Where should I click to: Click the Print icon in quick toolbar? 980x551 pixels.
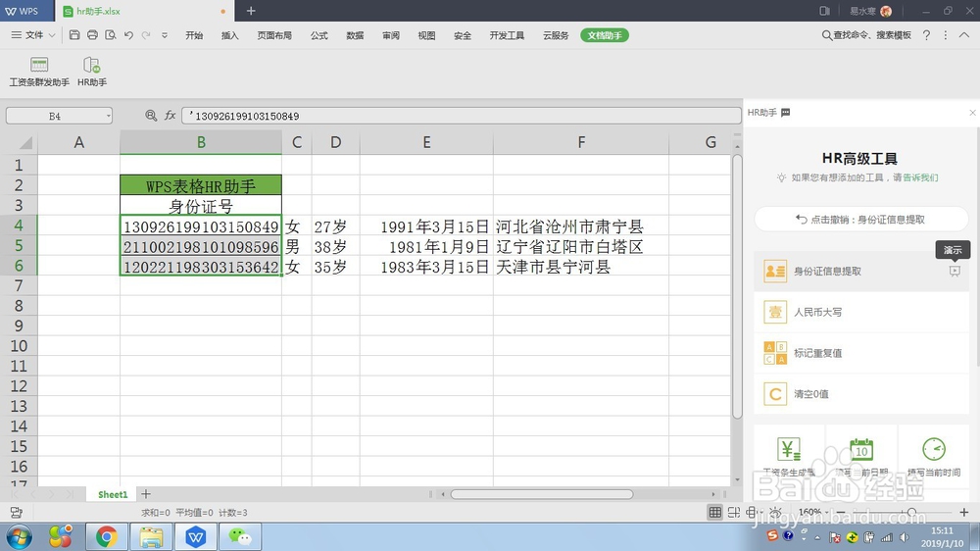92,35
